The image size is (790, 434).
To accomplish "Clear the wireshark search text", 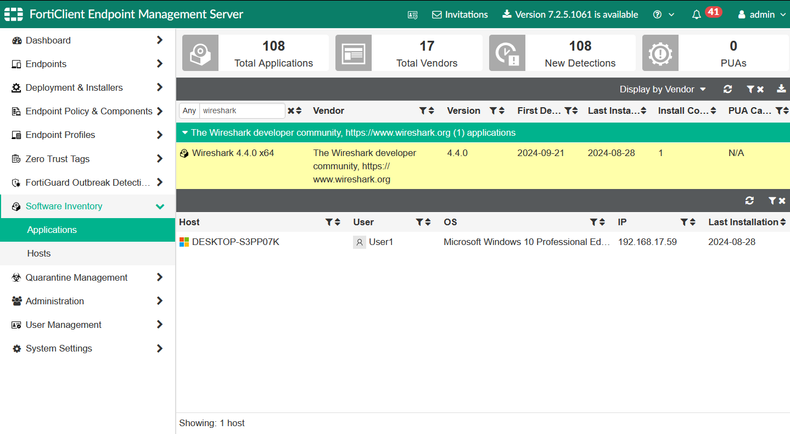I will click(x=291, y=111).
